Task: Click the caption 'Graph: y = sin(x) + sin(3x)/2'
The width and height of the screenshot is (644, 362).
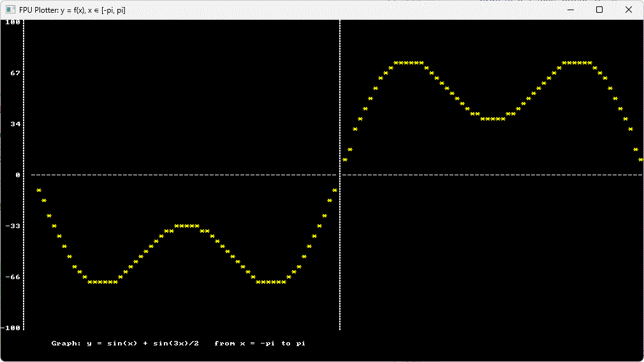Action: pyautogui.click(x=125, y=343)
